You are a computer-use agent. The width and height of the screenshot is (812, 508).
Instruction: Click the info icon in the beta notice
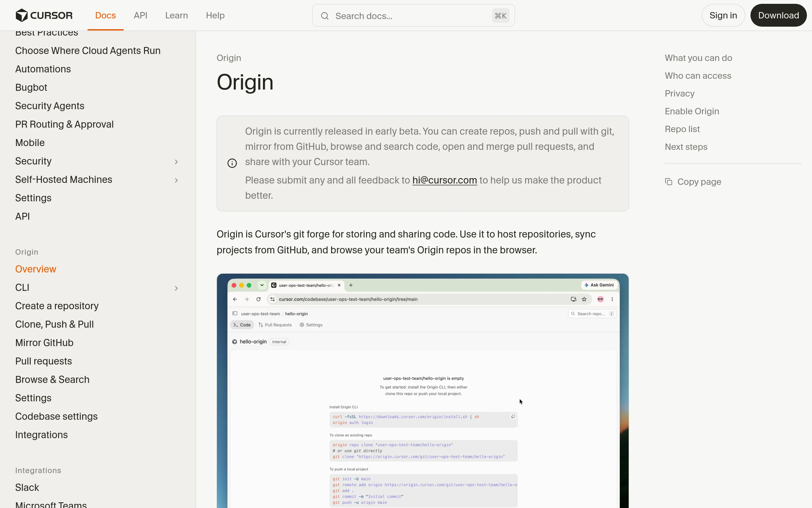232,163
